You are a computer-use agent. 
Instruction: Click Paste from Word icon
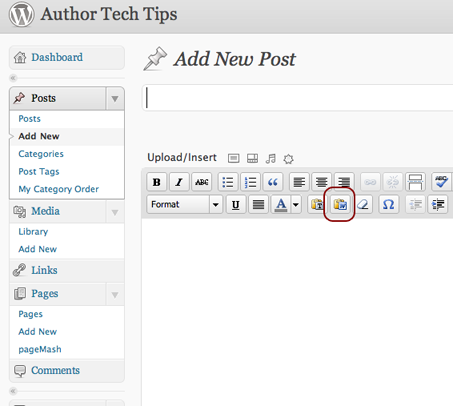coord(340,204)
